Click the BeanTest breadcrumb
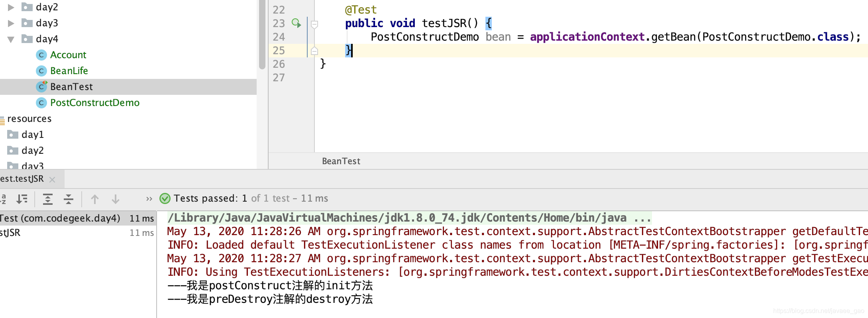The image size is (868, 318). (x=341, y=161)
